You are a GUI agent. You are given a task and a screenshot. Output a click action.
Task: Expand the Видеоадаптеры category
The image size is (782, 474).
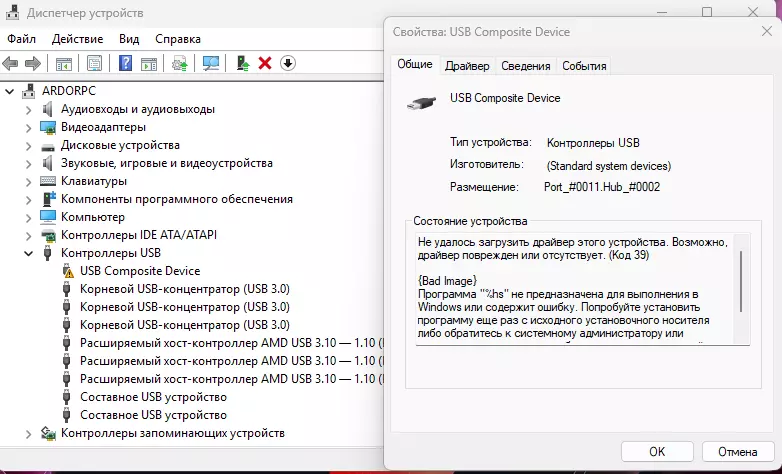[28, 127]
